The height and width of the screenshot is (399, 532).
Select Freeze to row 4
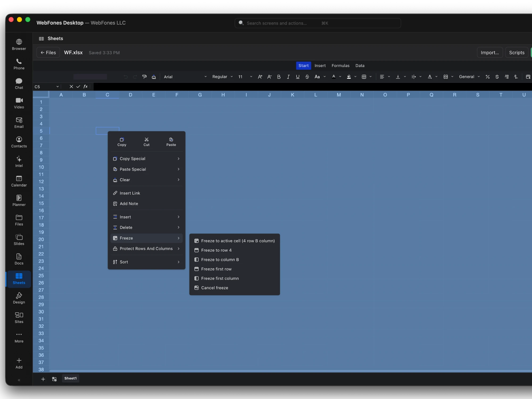234,250
